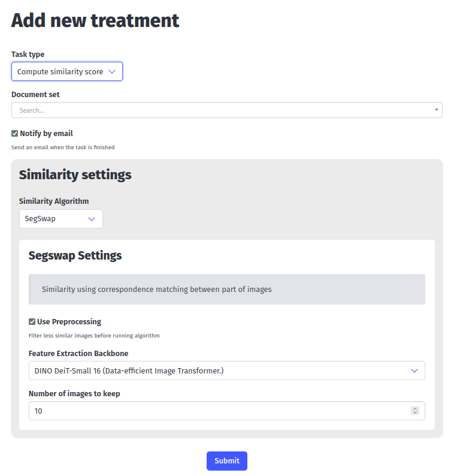
Task: Click the Document set dropdown arrow
Action: point(436,110)
